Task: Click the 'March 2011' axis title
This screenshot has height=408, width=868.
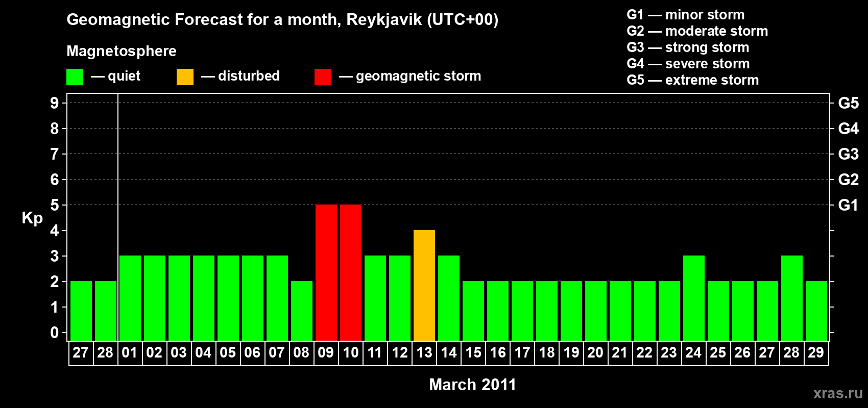Action: pyautogui.click(x=473, y=385)
